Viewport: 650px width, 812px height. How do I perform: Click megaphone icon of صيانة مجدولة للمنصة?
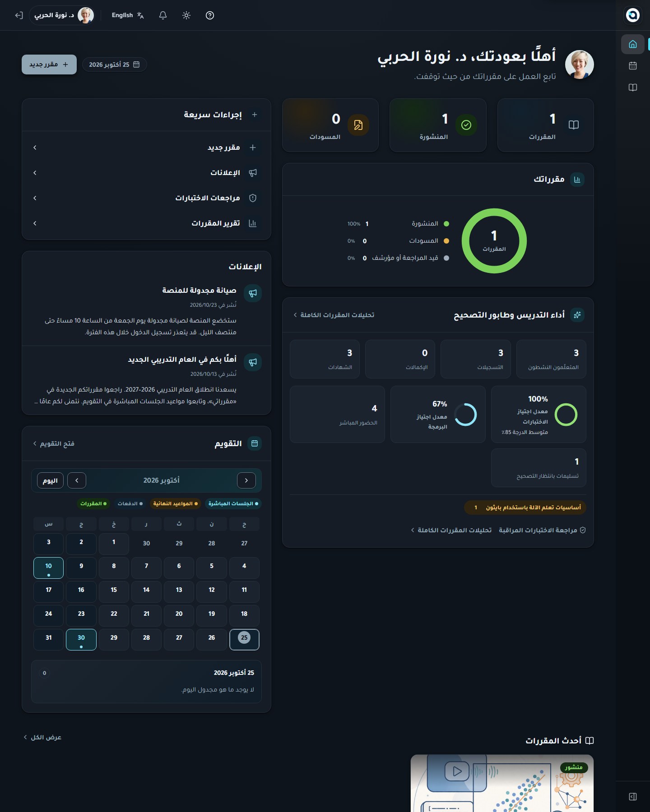[x=253, y=293]
